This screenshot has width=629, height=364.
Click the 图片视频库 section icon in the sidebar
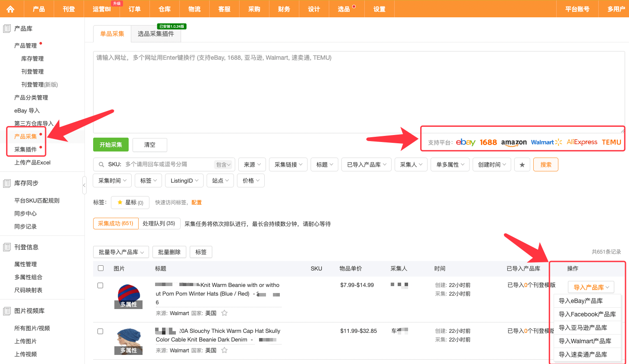click(x=6, y=311)
